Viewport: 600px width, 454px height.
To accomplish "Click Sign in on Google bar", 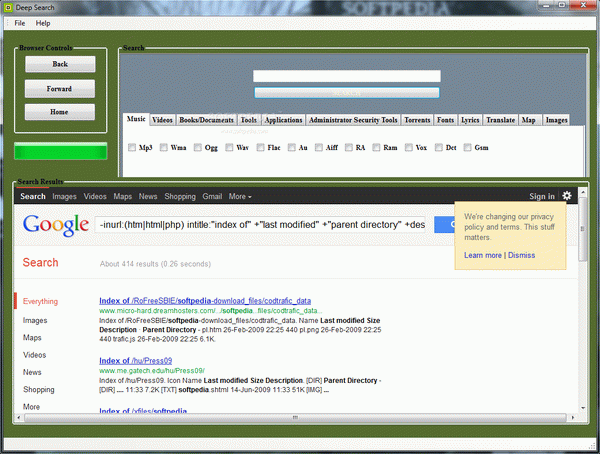I will pyautogui.click(x=542, y=196).
